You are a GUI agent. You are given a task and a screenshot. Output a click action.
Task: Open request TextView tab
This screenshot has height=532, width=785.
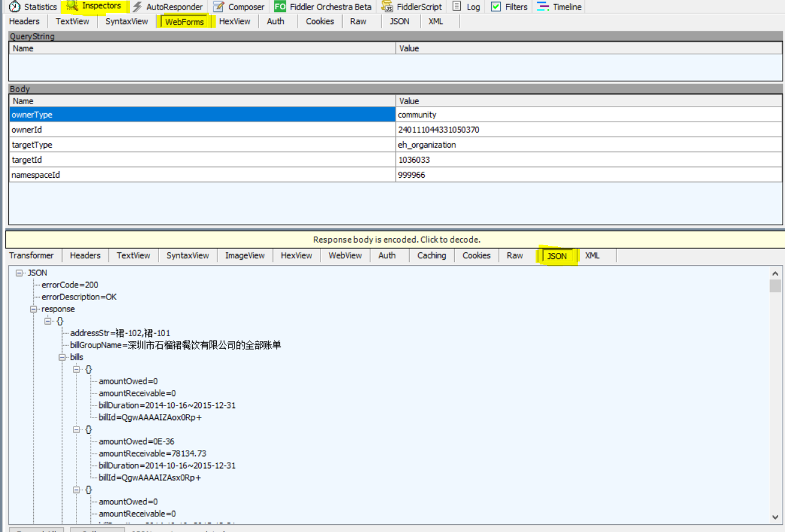(x=72, y=21)
